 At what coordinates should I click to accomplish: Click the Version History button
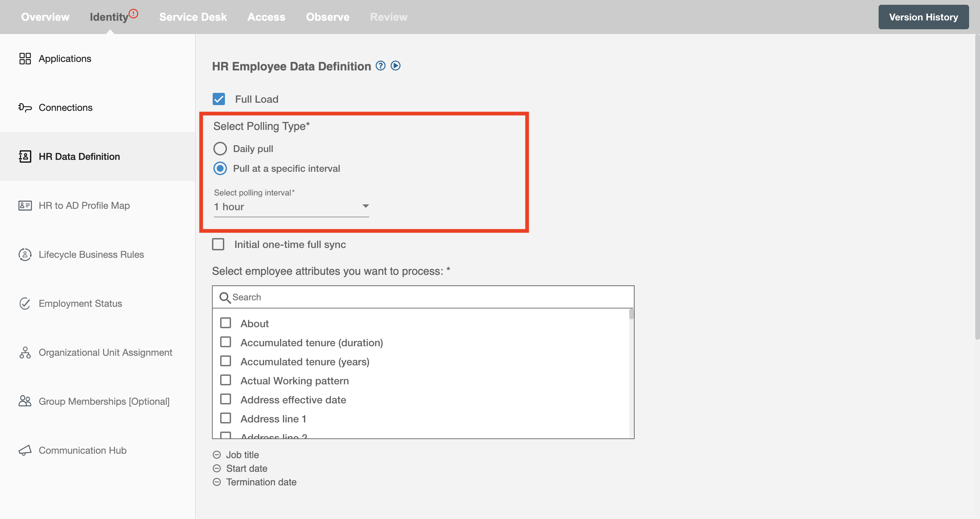coord(924,17)
